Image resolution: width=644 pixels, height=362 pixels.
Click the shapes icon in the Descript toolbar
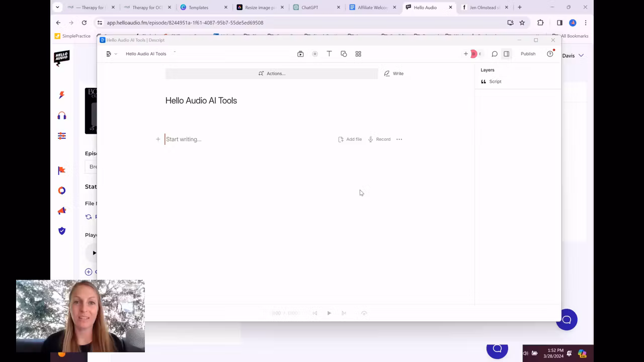coord(344,54)
